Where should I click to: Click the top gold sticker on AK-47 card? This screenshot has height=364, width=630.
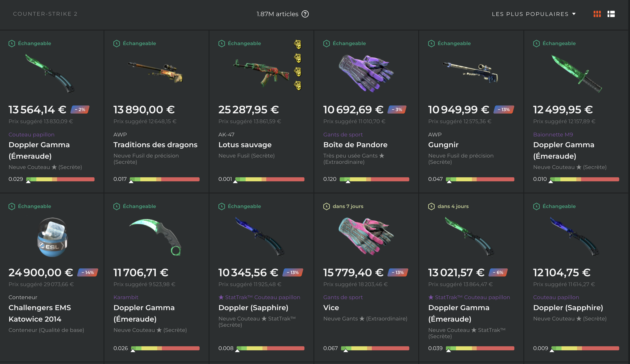(297, 44)
